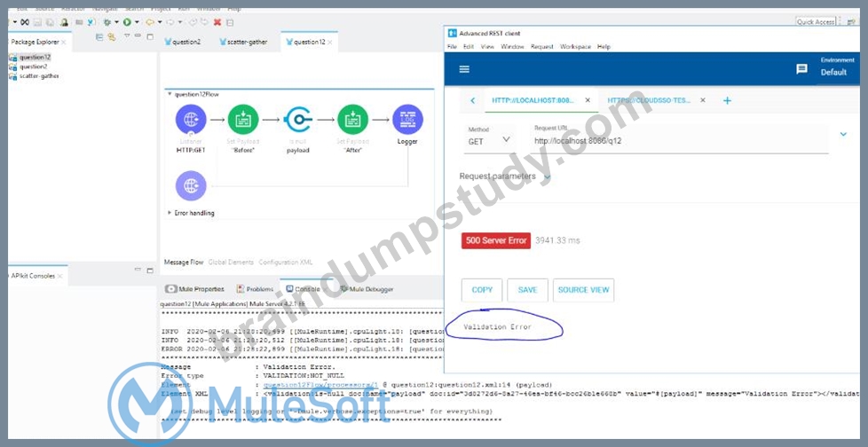This screenshot has width=868, height=447.
Task: Switch to the scatter-gather editor tab
Action: pos(243,42)
